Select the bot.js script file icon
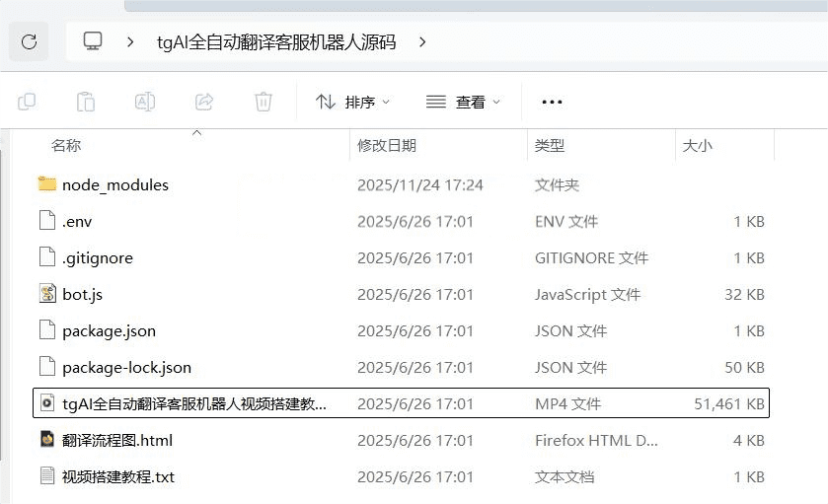The image size is (828, 504). [x=47, y=294]
